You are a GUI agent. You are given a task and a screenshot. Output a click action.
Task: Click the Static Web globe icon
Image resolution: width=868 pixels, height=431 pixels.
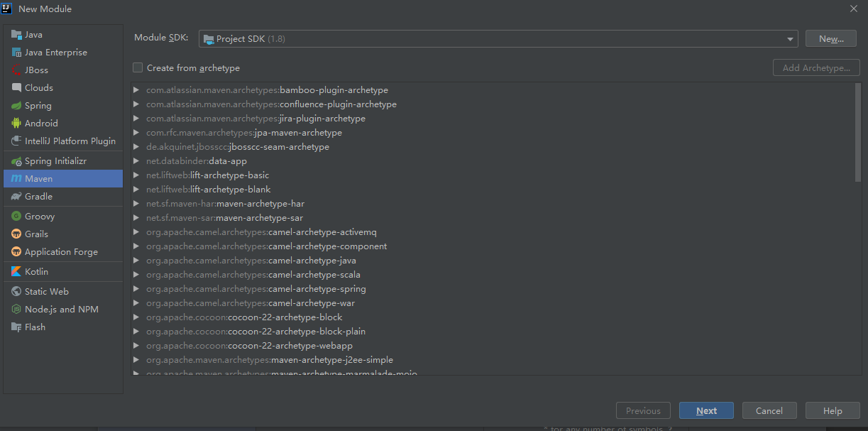16,291
